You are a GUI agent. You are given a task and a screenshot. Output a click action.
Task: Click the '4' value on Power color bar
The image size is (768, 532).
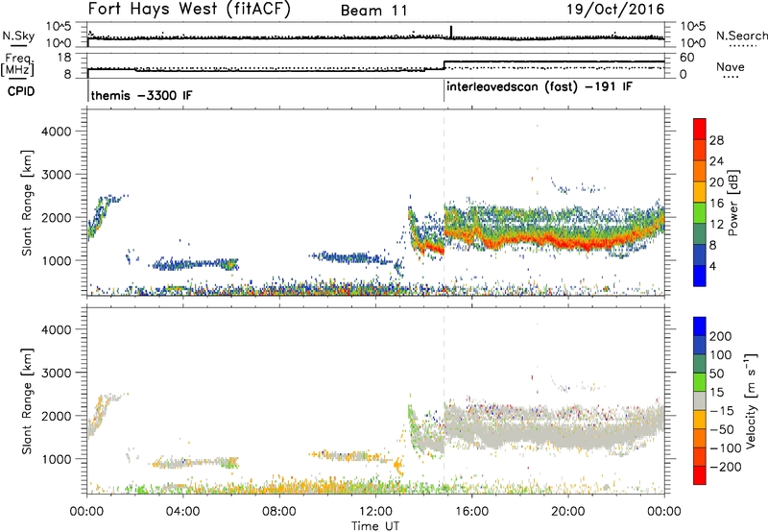pos(712,267)
